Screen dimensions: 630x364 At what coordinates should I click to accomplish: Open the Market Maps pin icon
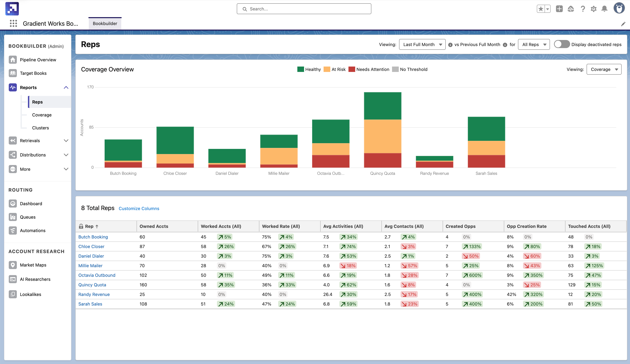(x=13, y=265)
